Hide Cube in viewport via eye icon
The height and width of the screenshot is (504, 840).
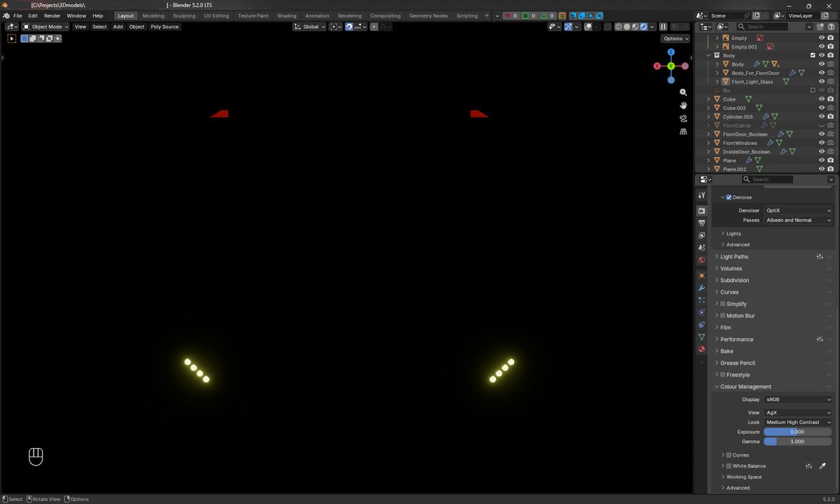[822, 99]
